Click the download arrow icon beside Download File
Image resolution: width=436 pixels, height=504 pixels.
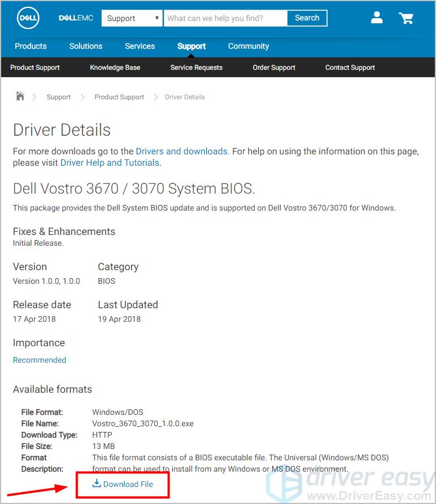96,483
